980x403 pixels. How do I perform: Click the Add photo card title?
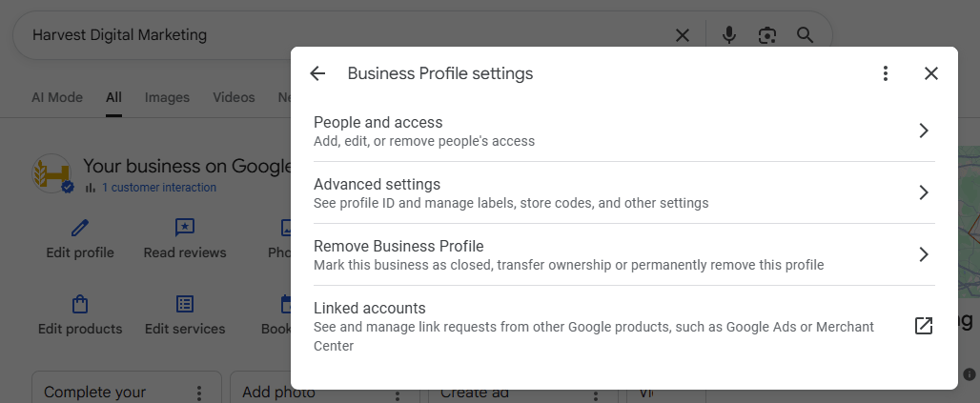(278, 393)
